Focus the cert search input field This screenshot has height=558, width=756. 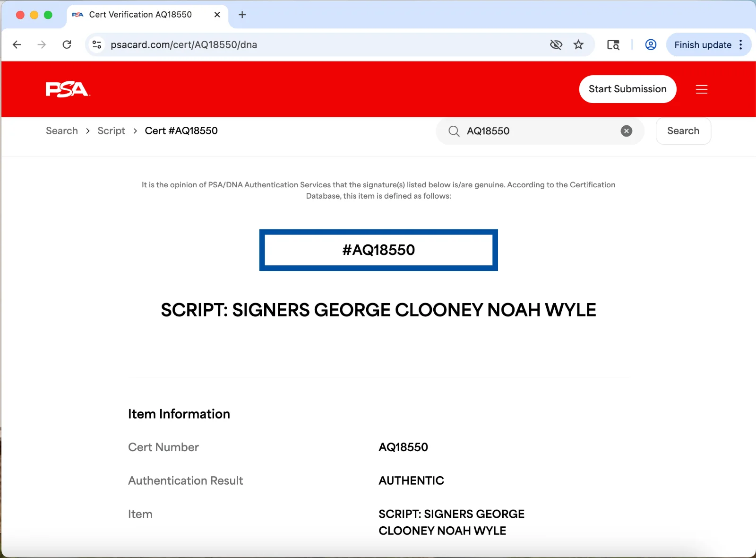click(x=540, y=131)
